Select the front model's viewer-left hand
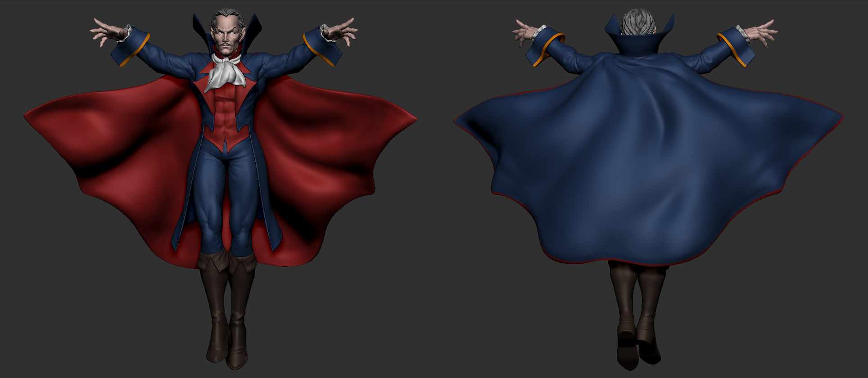 click(107, 31)
